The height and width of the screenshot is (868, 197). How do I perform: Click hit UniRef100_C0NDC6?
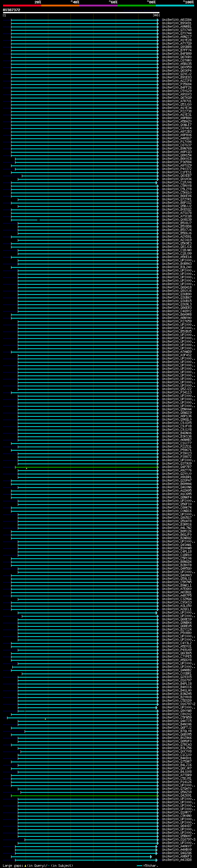(x=176, y=511)
